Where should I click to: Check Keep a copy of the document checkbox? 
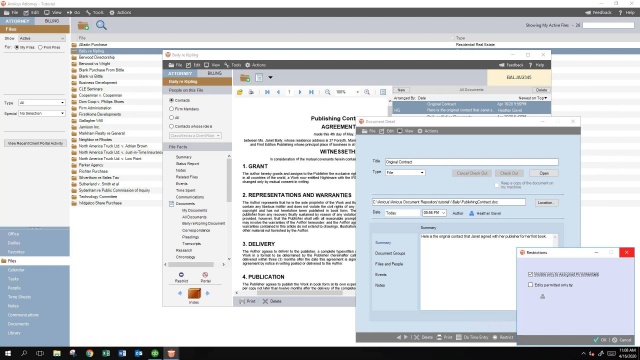[497, 185]
